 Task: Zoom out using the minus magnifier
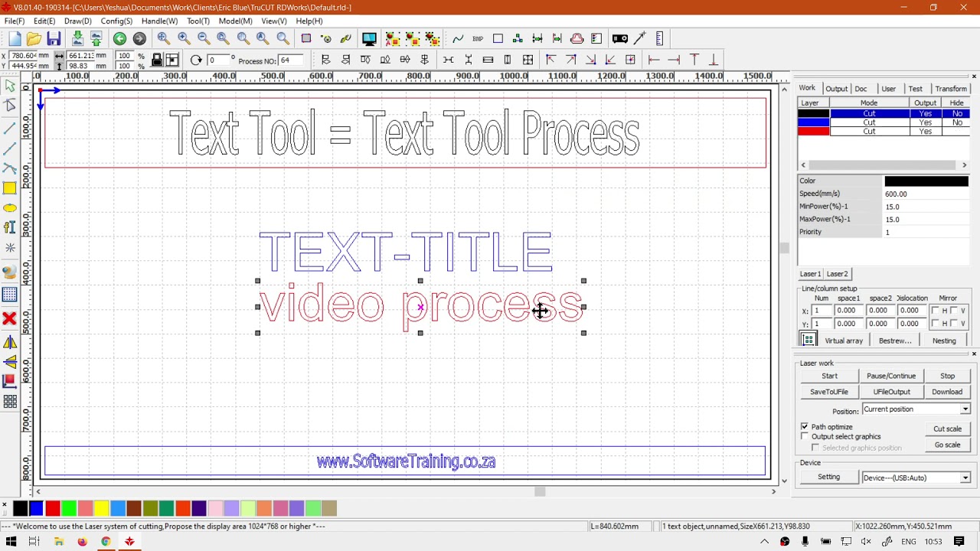204,38
